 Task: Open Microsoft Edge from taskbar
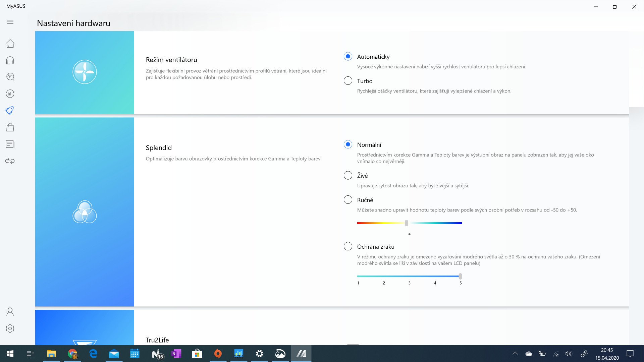pos(93,354)
